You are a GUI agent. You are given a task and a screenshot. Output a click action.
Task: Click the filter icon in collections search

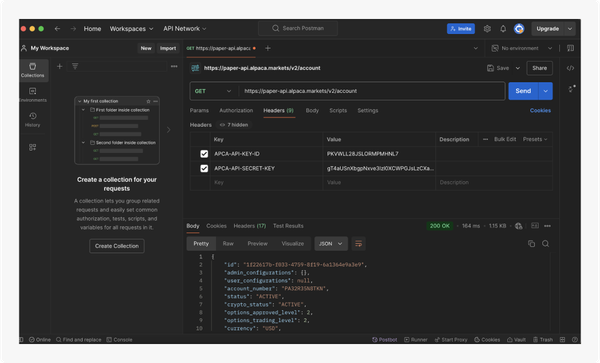[x=75, y=67]
